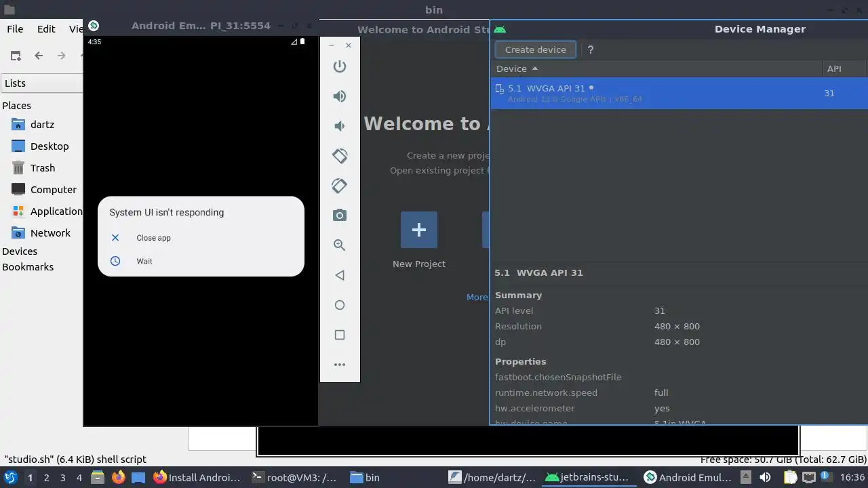Switch to Install Android Firefox window

click(197, 477)
